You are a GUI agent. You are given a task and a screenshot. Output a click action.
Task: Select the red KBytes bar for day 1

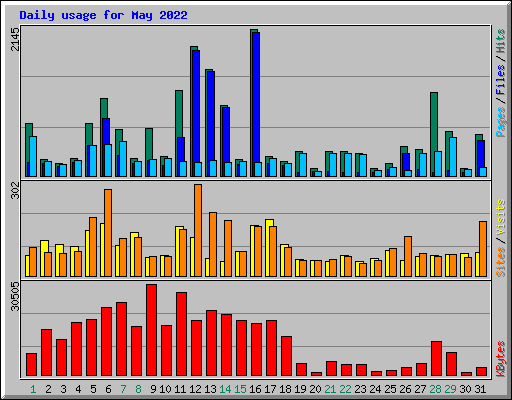coord(31,365)
